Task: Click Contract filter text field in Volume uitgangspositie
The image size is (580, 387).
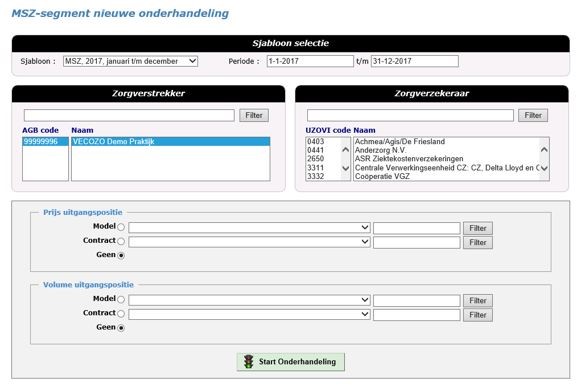Action: click(x=417, y=315)
